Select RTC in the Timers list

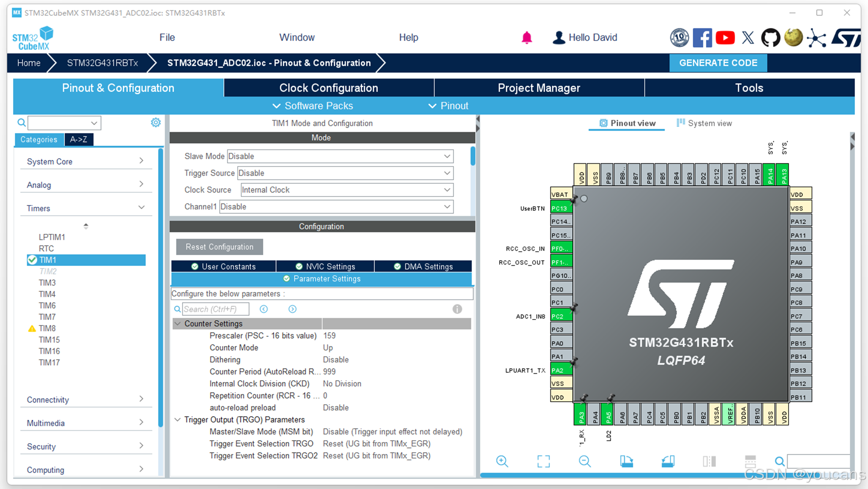pos(46,249)
